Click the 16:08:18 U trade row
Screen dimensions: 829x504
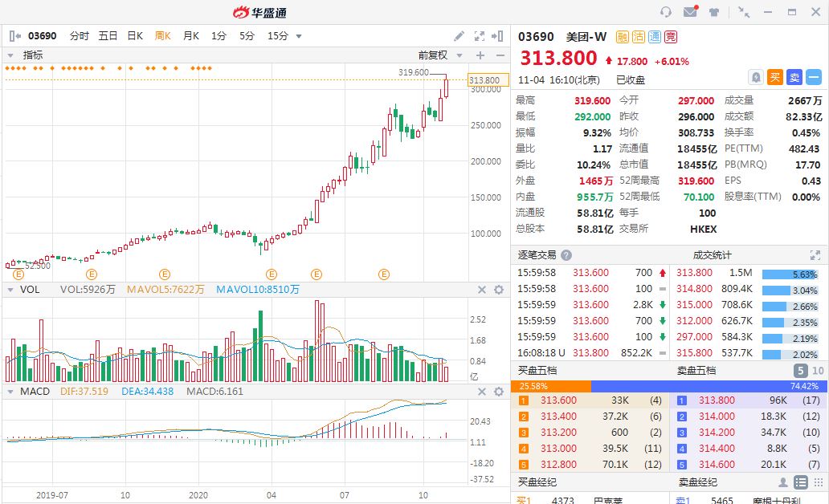(x=590, y=352)
